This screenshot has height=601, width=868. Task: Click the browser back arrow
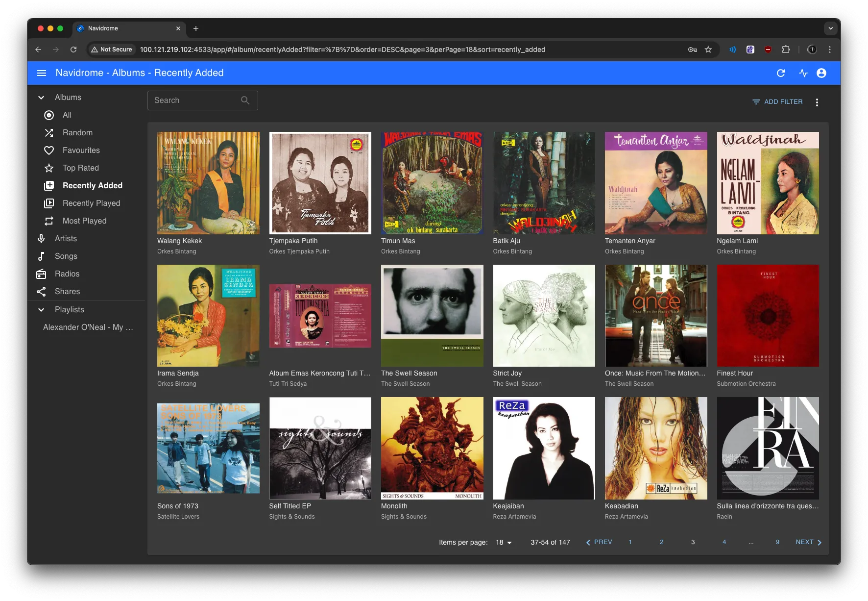pyautogui.click(x=38, y=50)
